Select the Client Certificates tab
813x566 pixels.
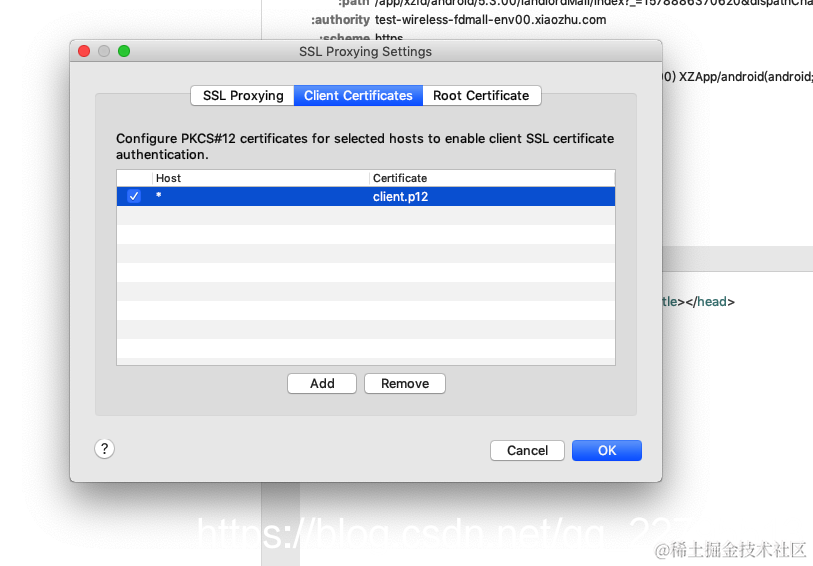click(x=358, y=96)
